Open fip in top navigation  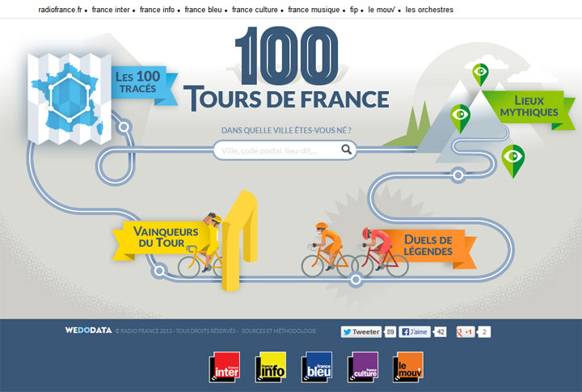354,10
